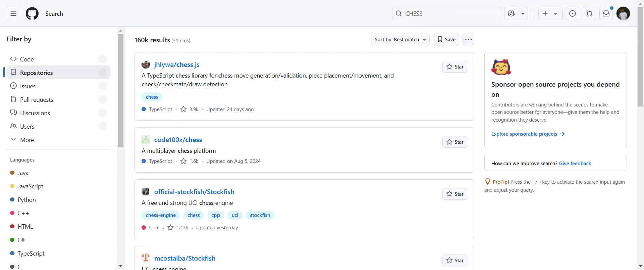Image resolution: width=644 pixels, height=270 pixels.
Task: Expand More filter options
Action: (x=58, y=140)
